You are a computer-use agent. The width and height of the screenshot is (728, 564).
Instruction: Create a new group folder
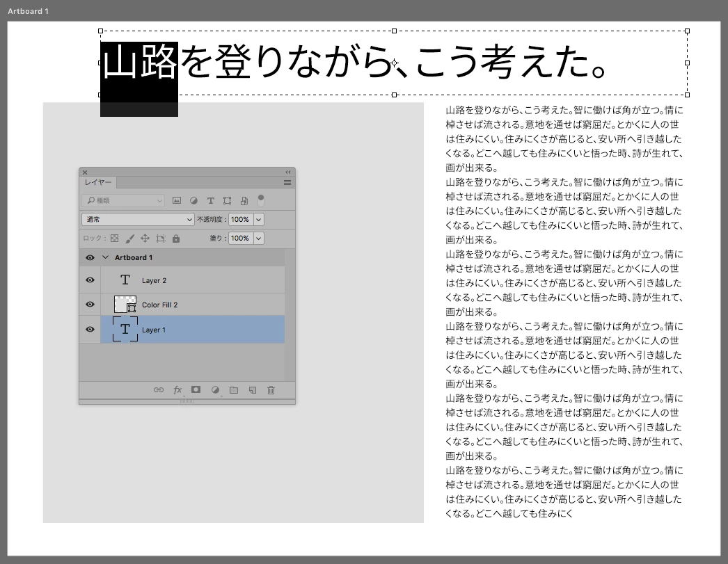tap(234, 390)
